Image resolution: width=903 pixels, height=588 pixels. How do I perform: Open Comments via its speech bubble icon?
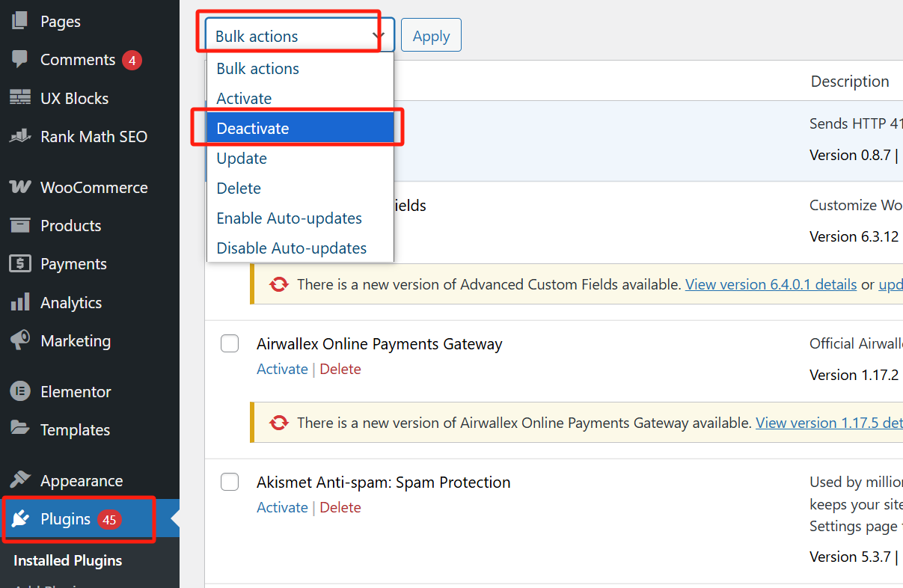20,60
